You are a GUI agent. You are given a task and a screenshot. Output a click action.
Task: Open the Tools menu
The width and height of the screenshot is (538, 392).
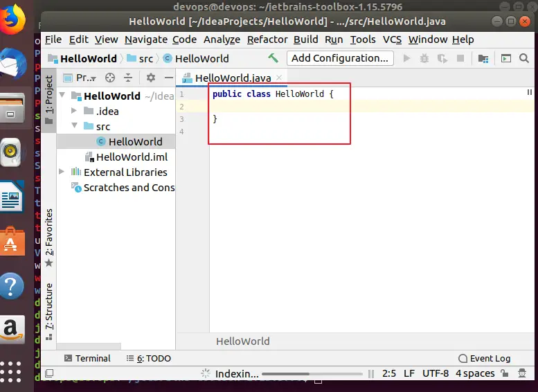pos(363,39)
